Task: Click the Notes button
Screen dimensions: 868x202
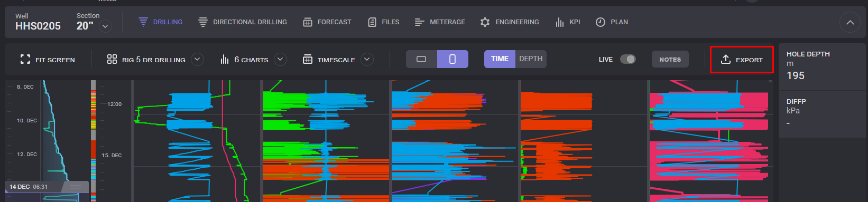Action: click(x=670, y=60)
